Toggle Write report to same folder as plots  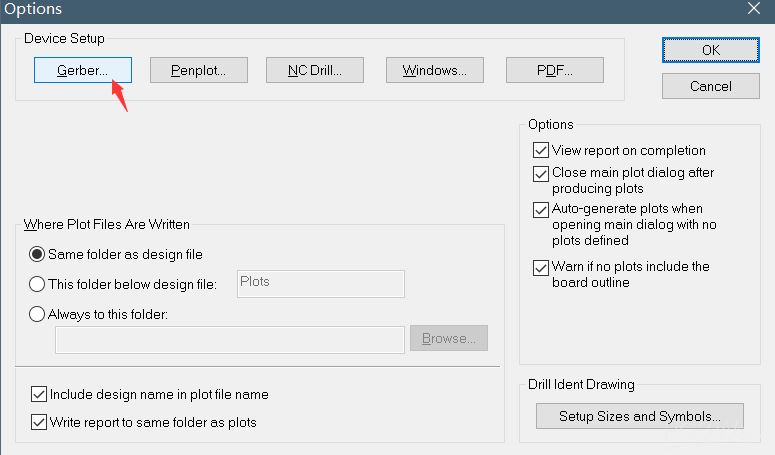[x=40, y=422]
